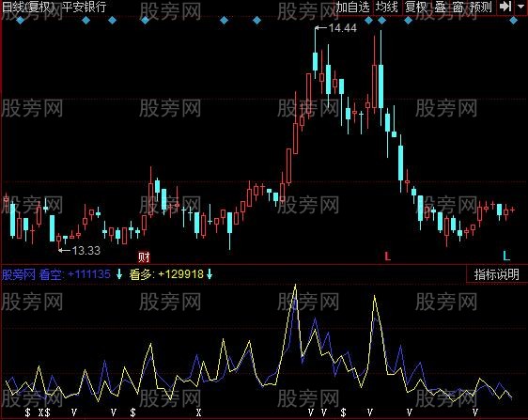Click the jump-to-end arrow icon

[505, 7]
